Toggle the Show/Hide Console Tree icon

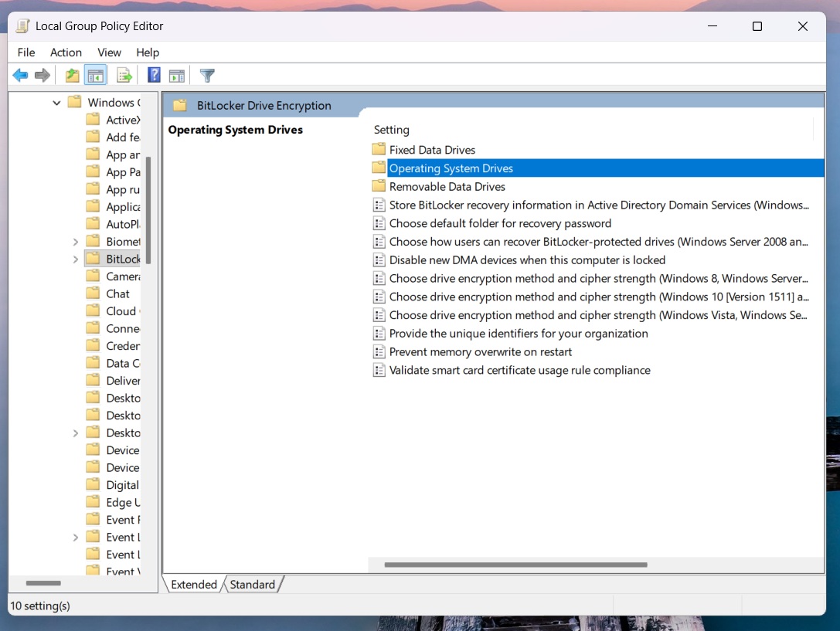tap(95, 75)
